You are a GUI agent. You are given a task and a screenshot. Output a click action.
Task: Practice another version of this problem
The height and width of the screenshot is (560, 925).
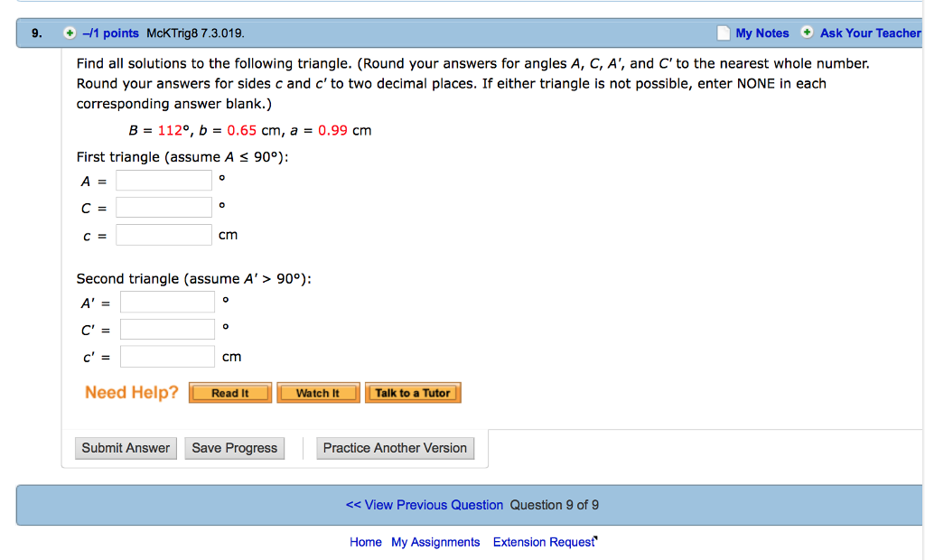[395, 447]
